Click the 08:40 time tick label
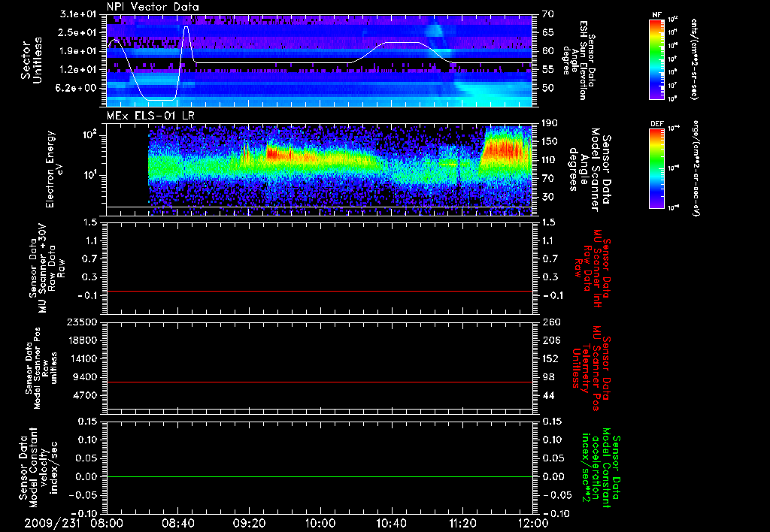770x532 pixels. point(177,523)
